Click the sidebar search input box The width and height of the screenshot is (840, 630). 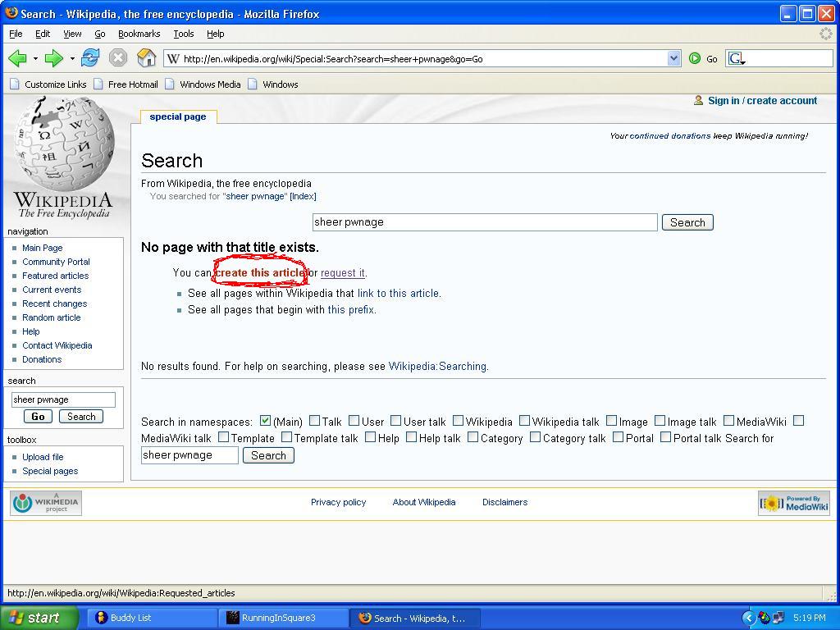coord(63,399)
